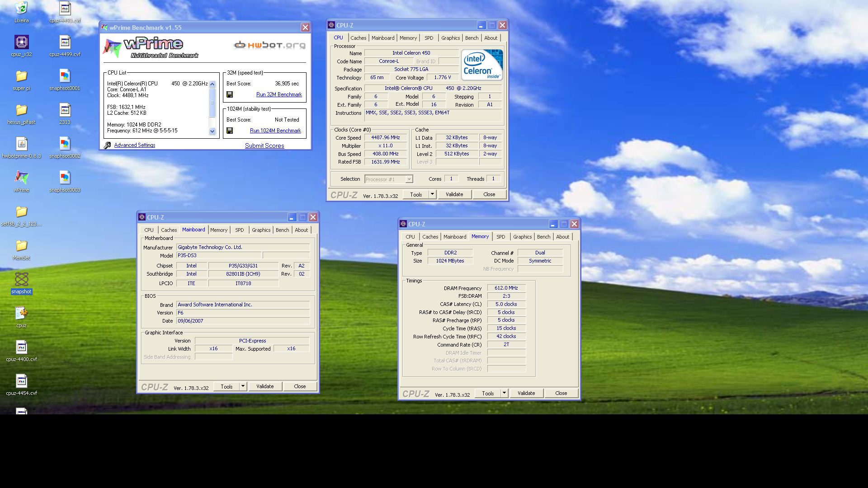Open the Graphics tab in Memory CPU-Z window

(522, 237)
